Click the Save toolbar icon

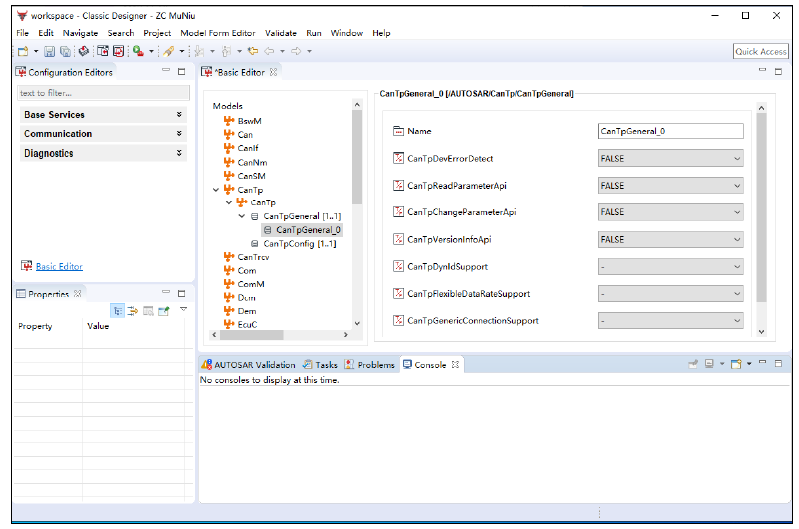click(49, 51)
